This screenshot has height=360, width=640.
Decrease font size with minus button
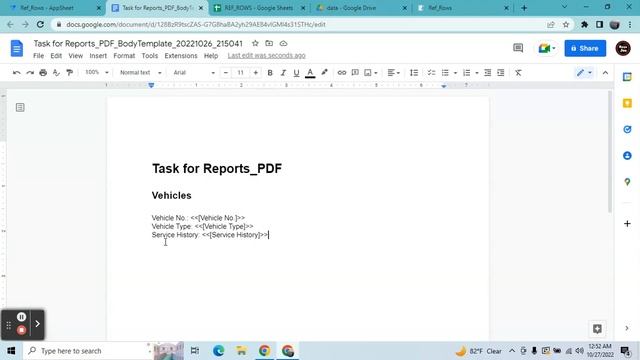[x=226, y=73]
